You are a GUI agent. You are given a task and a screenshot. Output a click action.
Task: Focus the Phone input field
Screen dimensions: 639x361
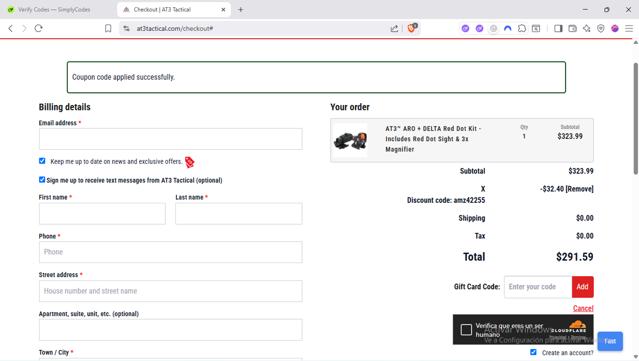coord(171,252)
